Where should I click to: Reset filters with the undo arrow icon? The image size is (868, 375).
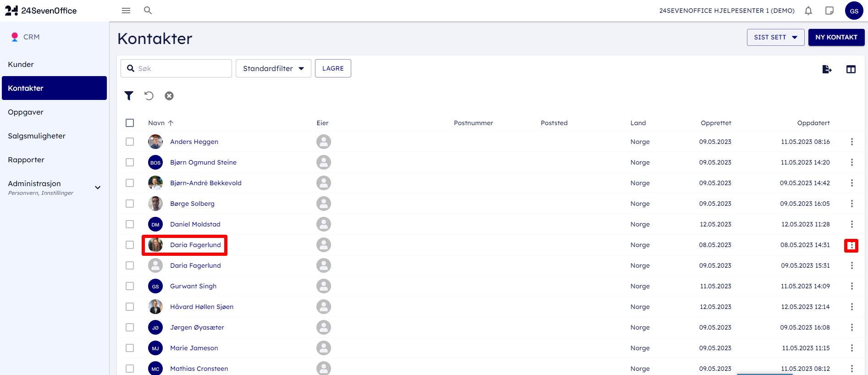(x=149, y=96)
